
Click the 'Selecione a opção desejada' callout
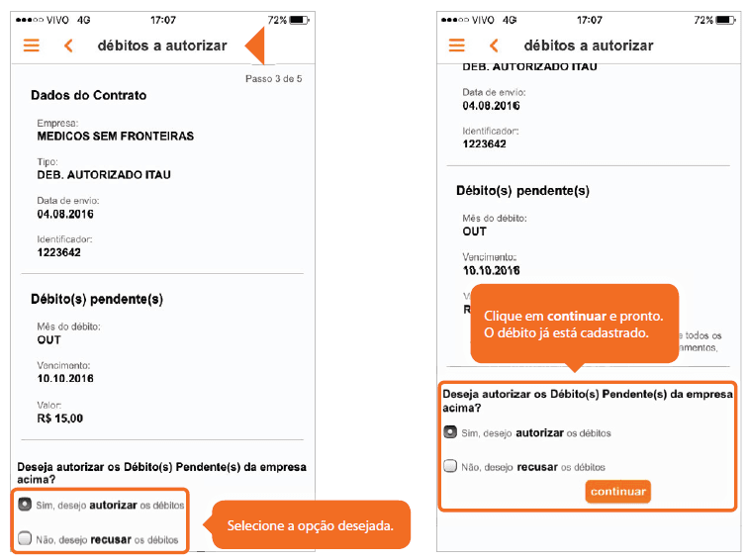pos(310,525)
